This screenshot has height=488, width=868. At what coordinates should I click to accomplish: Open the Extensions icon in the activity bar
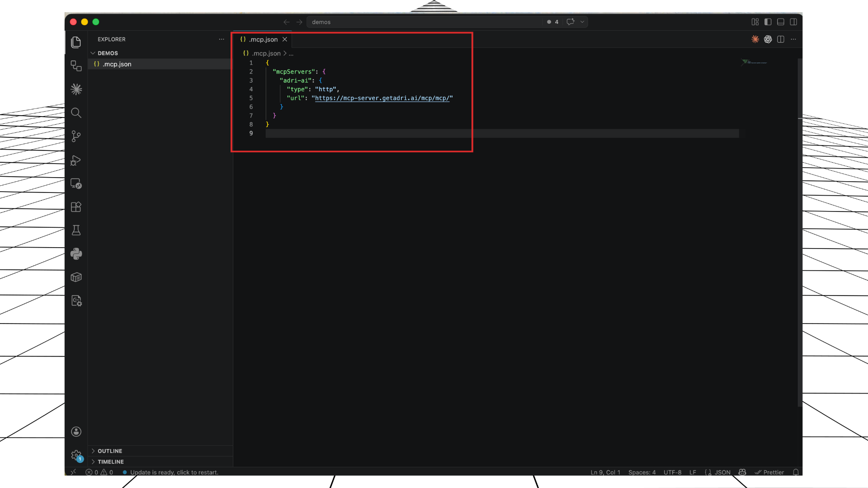[x=76, y=206]
